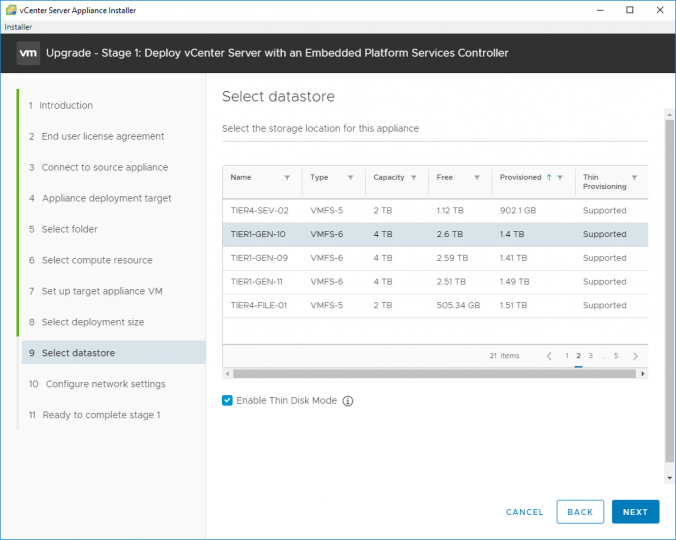Screen dimensions: 676x540
Task: Sort by Capacity column header
Action: [389, 178]
